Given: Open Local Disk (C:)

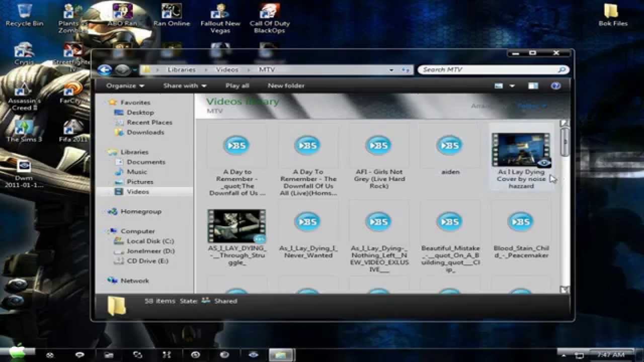Looking at the screenshot, I should [144, 241].
